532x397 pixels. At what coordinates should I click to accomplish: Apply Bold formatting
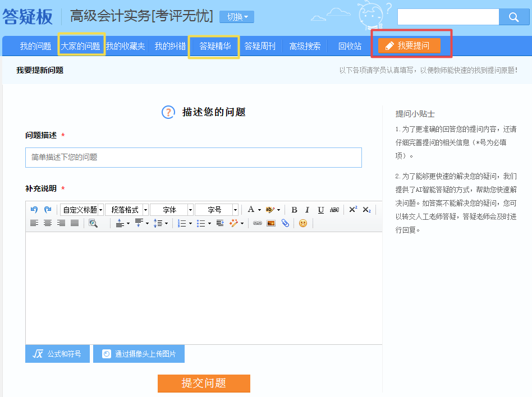pos(294,209)
